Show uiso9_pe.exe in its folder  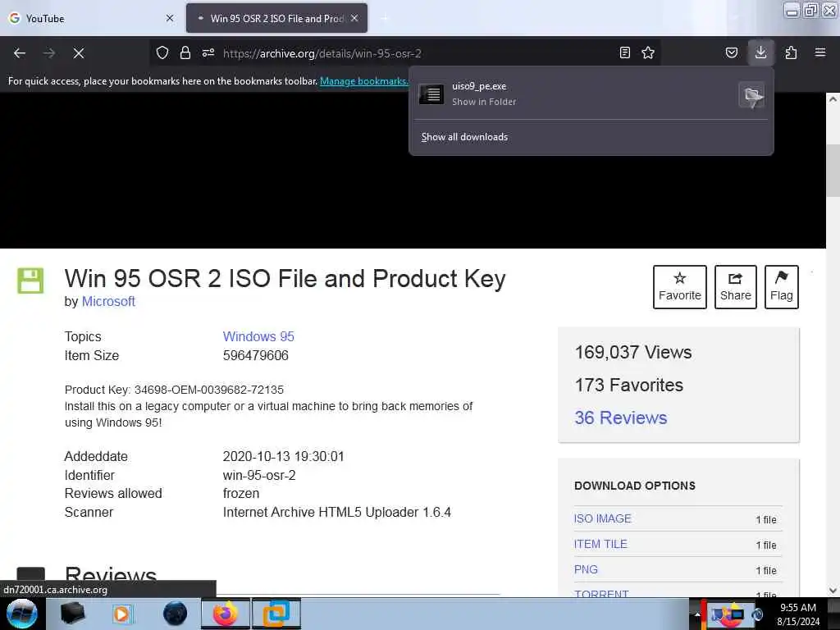coord(751,96)
